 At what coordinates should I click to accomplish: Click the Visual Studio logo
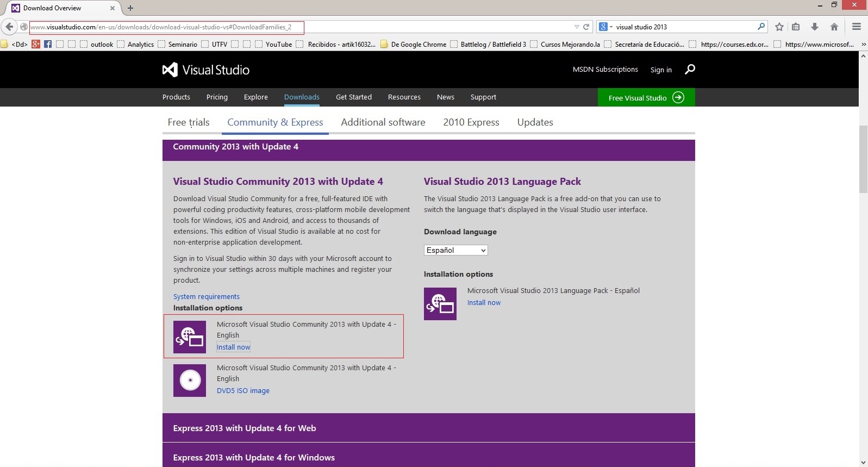(206, 70)
